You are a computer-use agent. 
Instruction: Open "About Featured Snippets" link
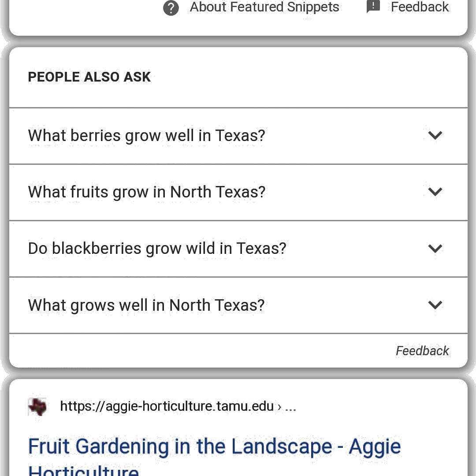(264, 7)
